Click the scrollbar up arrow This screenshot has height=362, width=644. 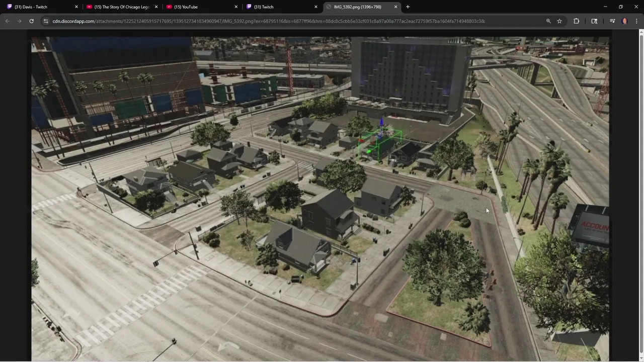coord(641,32)
